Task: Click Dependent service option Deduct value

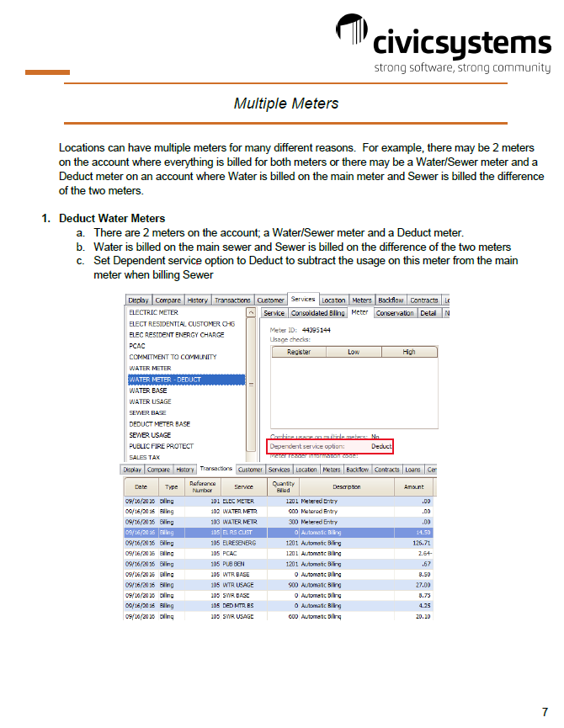Action: 381,446
